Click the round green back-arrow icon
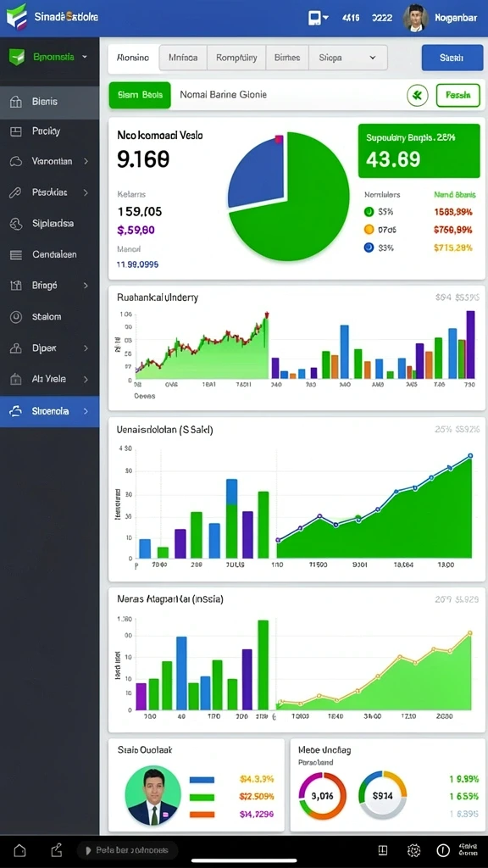Viewport: 488px width, 868px height. (418, 95)
